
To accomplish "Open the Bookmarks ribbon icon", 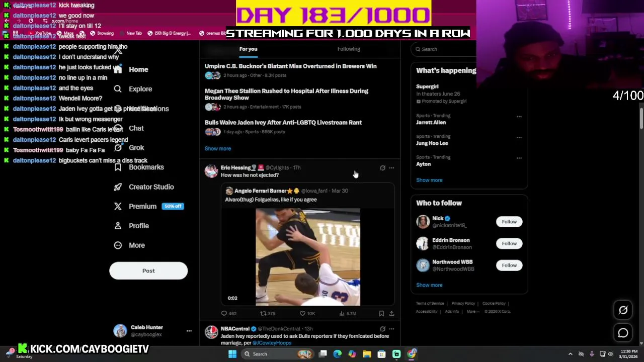I will pos(118,167).
